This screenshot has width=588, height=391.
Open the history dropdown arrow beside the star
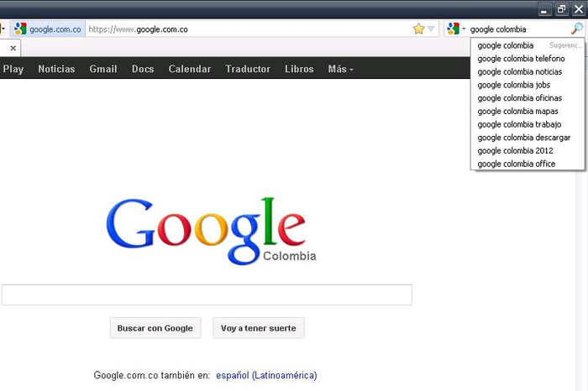[431, 29]
